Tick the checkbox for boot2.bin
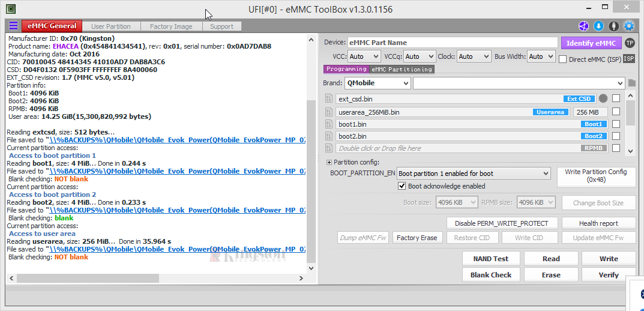Image resolution: width=644 pixels, height=311 pixels. click(x=616, y=136)
